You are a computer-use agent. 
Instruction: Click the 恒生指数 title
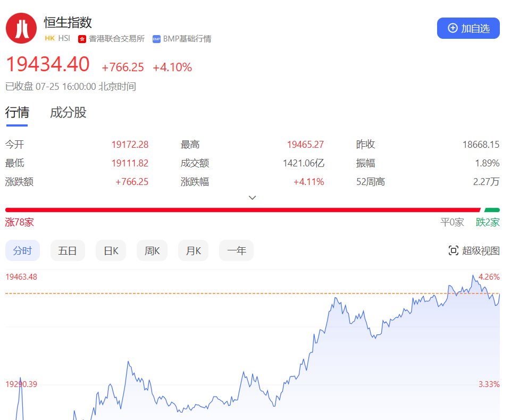[68, 22]
